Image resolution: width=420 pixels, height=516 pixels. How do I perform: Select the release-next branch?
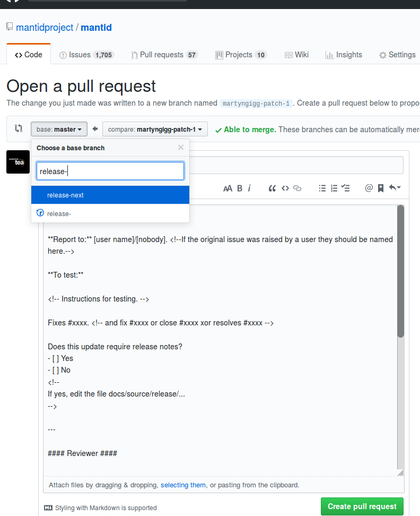110,195
